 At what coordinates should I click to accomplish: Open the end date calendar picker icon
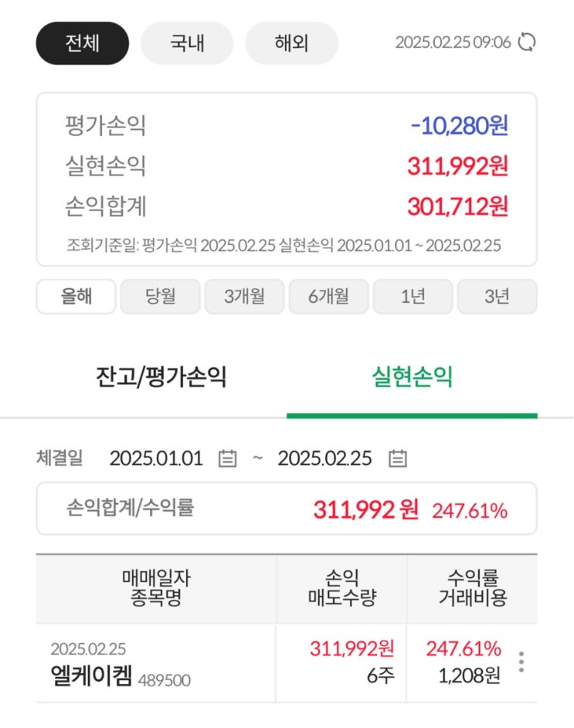pos(397,458)
